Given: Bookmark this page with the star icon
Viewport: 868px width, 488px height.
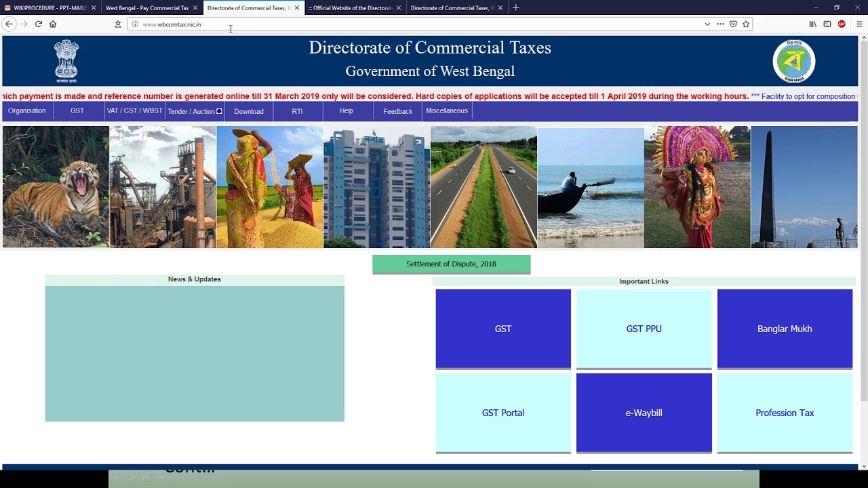Looking at the screenshot, I should pyautogui.click(x=746, y=24).
